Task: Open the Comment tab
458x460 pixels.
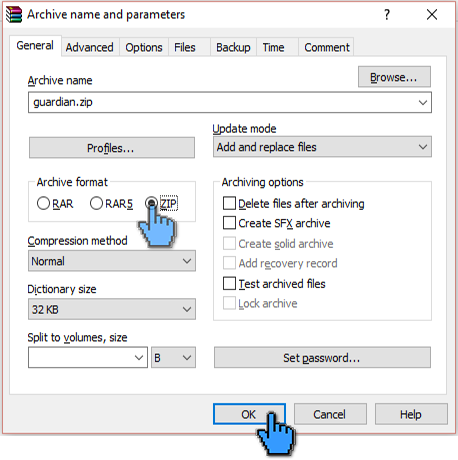Action: [x=327, y=47]
